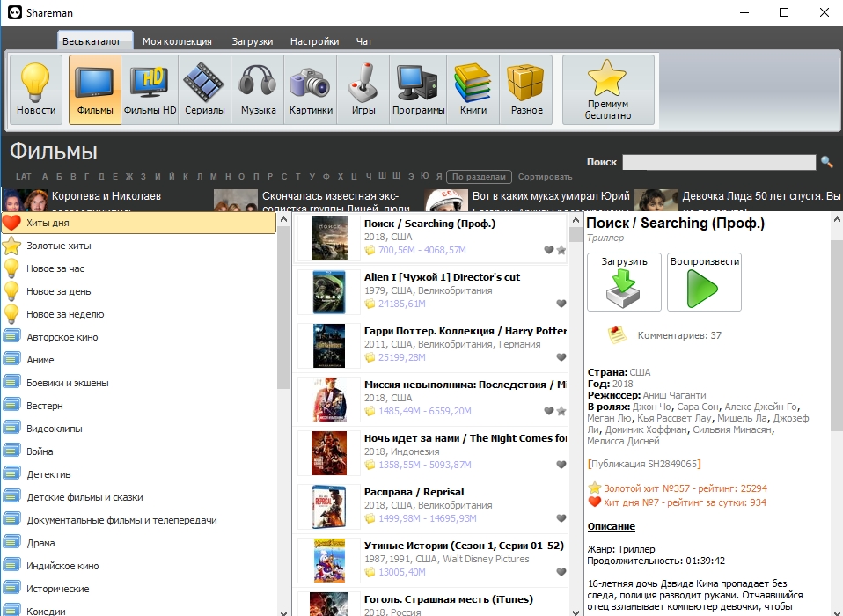This screenshot has width=843, height=616.
Task: Filter films by letter А
Action: 45,176
